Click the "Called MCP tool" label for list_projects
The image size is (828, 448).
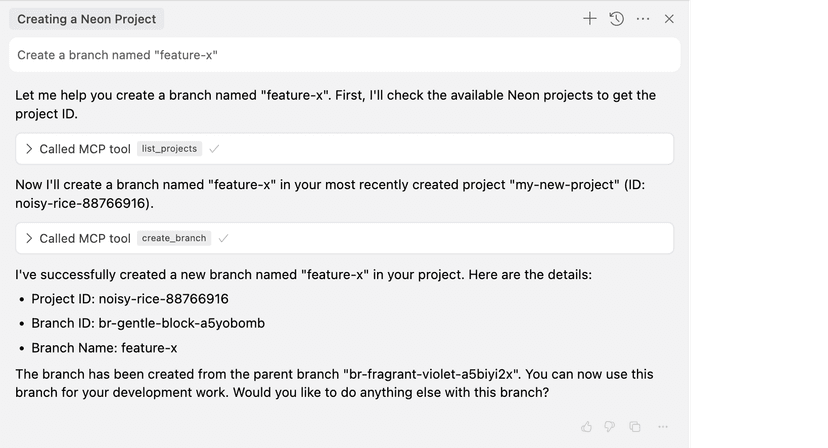[85, 149]
